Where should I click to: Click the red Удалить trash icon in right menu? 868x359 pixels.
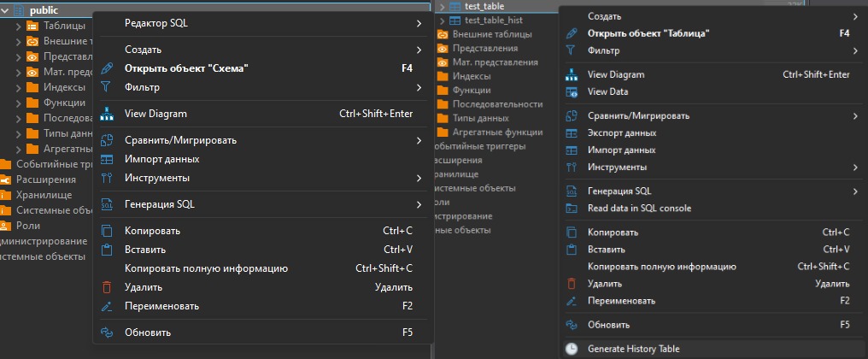click(572, 284)
